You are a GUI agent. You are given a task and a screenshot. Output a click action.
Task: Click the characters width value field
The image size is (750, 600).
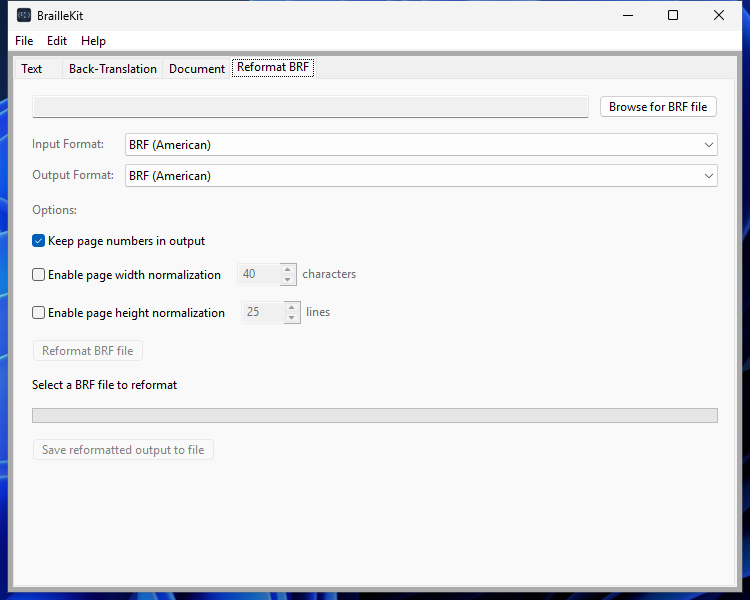(x=259, y=274)
